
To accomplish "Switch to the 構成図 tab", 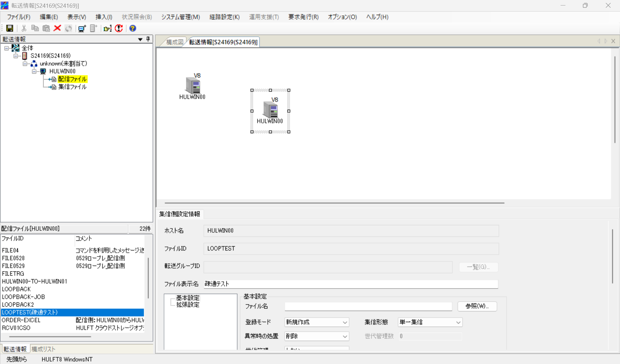I will tap(174, 42).
